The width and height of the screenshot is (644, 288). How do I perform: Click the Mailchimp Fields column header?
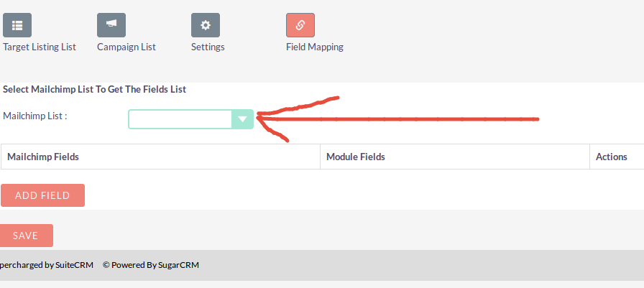pos(160,157)
